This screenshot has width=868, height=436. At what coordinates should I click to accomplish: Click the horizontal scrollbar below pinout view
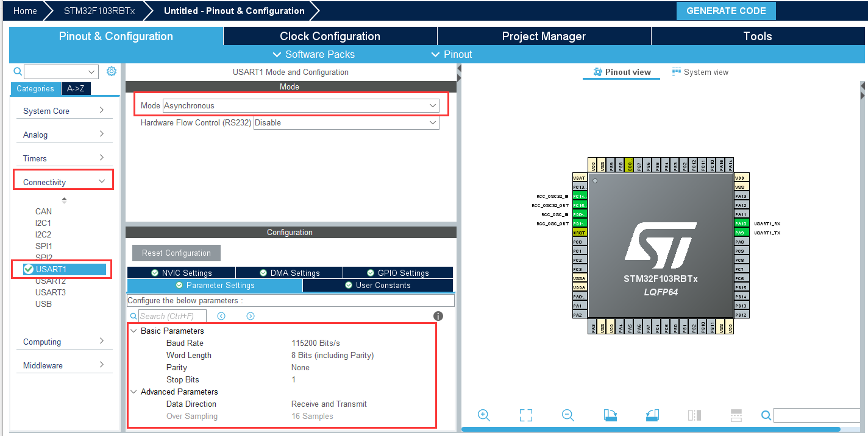650,429
